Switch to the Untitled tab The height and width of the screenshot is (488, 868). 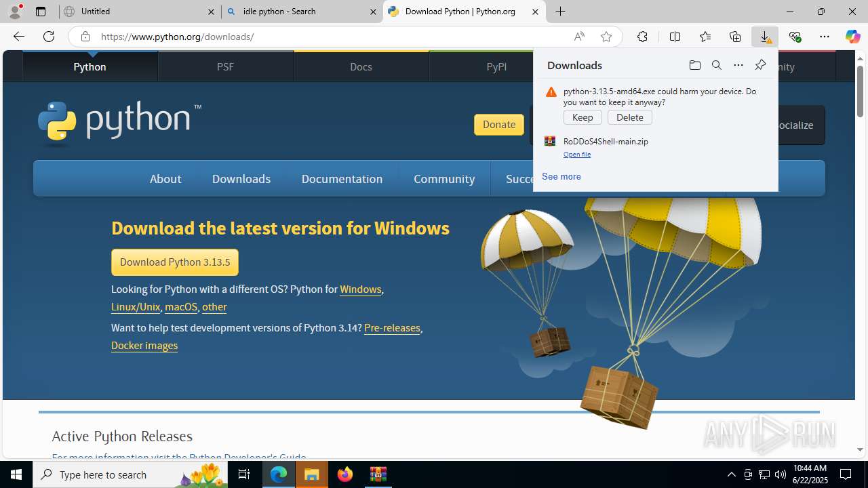coord(140,12)
